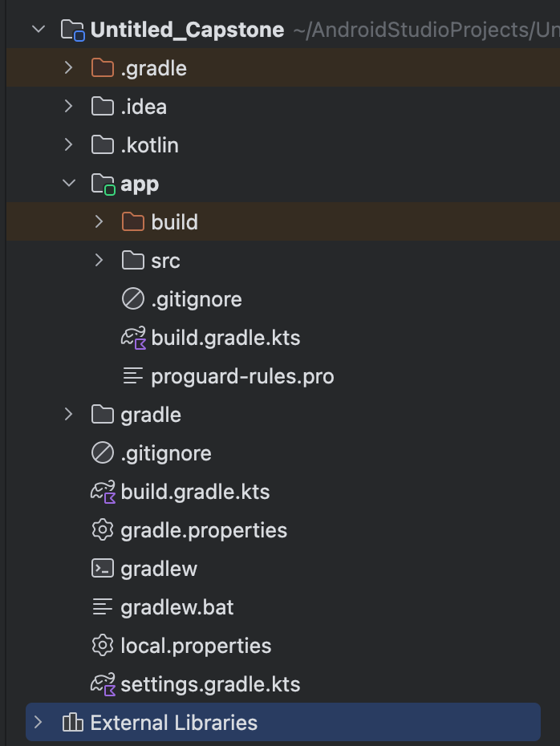
Task: Expand the .gradle folder
Action: pyautogui.click(x=69, y=68)
